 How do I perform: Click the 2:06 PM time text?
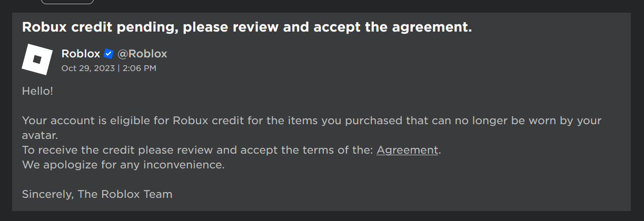pos(140,68)
